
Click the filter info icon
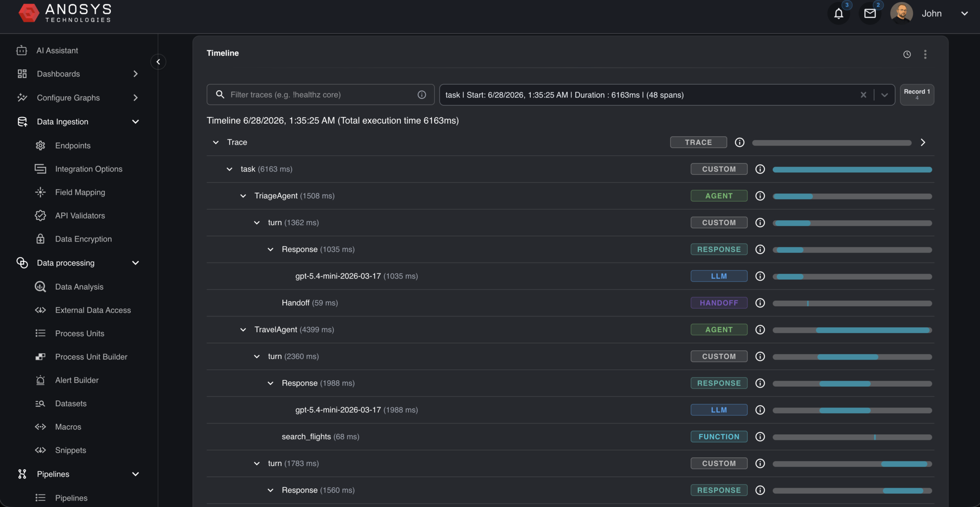[x=421, y=95]
